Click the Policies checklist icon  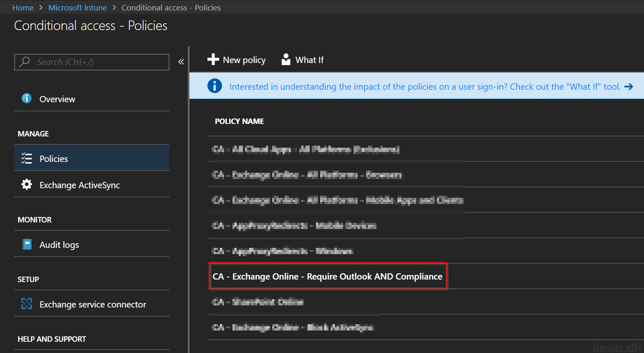(27, 158)
